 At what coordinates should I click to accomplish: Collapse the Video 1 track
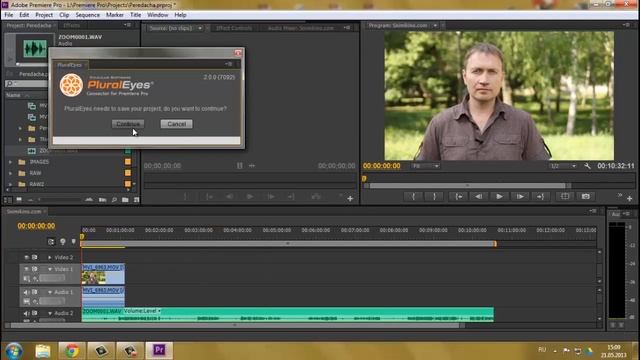pos(50,269)
